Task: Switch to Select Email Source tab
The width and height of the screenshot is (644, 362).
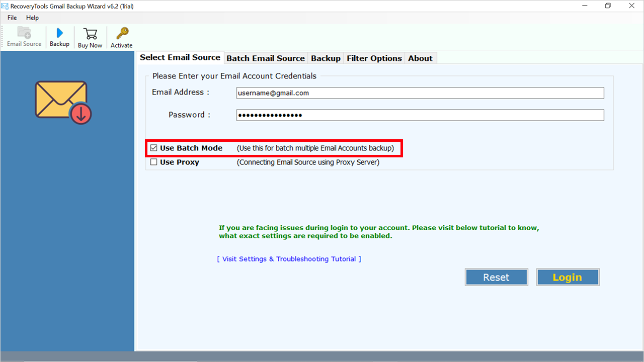Action: tap(180, 57)
